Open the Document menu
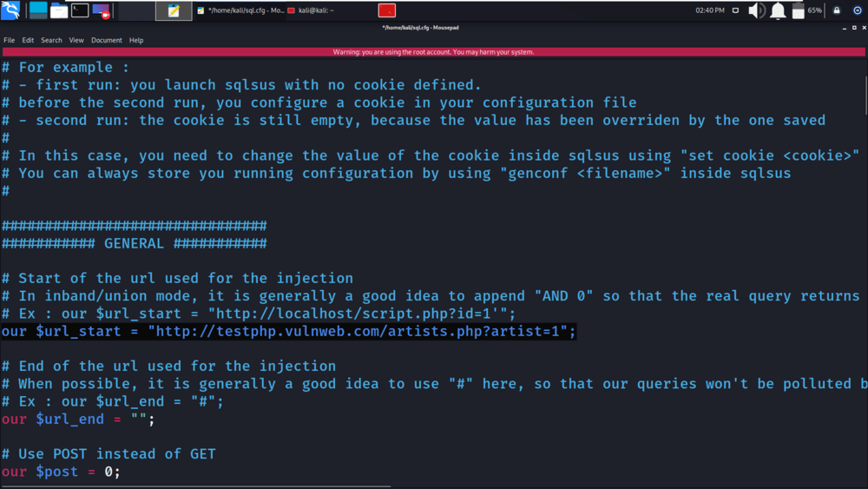The width and height of the screenshot is (868, 489). (107, 40)
